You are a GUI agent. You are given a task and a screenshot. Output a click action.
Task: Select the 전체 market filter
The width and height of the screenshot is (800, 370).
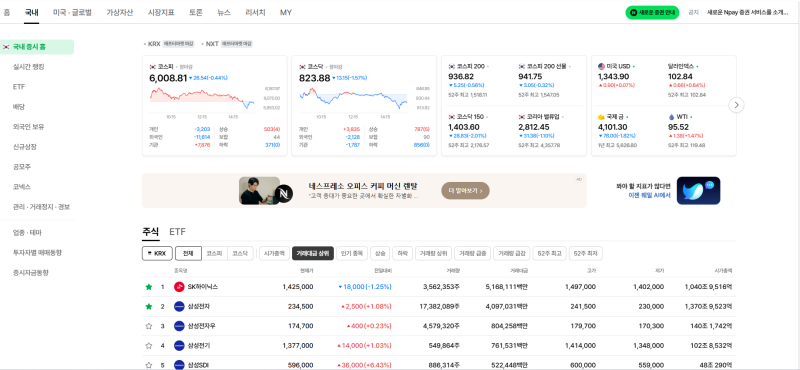pos(188,253)
